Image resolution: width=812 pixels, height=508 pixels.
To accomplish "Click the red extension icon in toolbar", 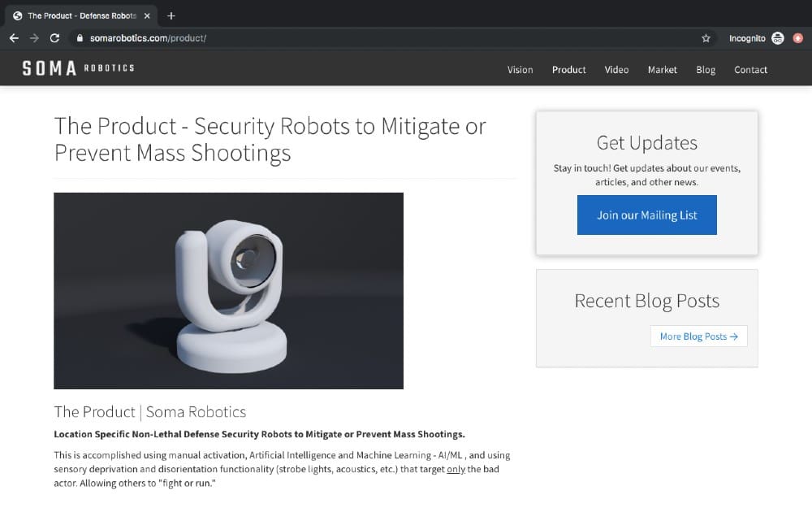I will pyautogui.click(x=797, y=38).
